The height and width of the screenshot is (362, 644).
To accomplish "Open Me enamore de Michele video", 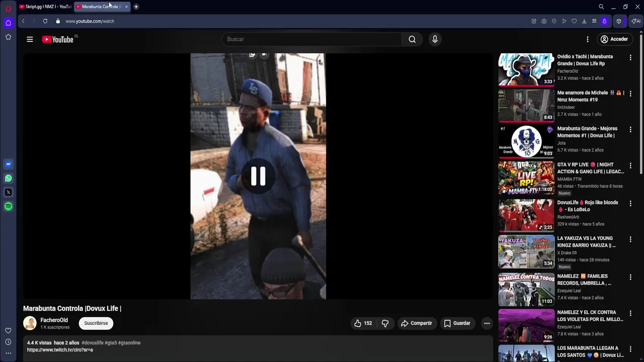I will (526, 106).
